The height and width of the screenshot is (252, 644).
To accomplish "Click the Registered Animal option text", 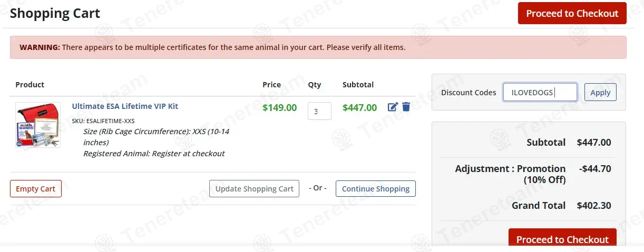I will tap(154, 154).
